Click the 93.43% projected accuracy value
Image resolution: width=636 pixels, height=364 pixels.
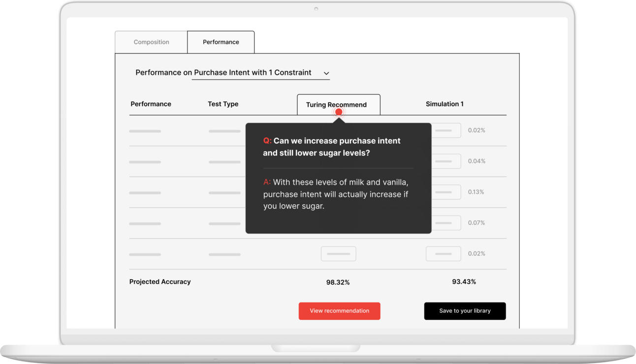pyautogui.click(x=464, y=282)
